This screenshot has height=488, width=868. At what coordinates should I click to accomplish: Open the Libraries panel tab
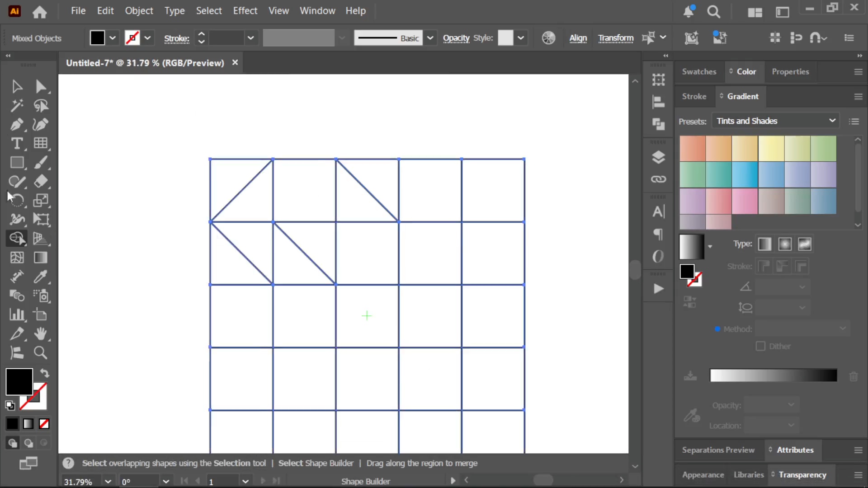pos(749,475)
